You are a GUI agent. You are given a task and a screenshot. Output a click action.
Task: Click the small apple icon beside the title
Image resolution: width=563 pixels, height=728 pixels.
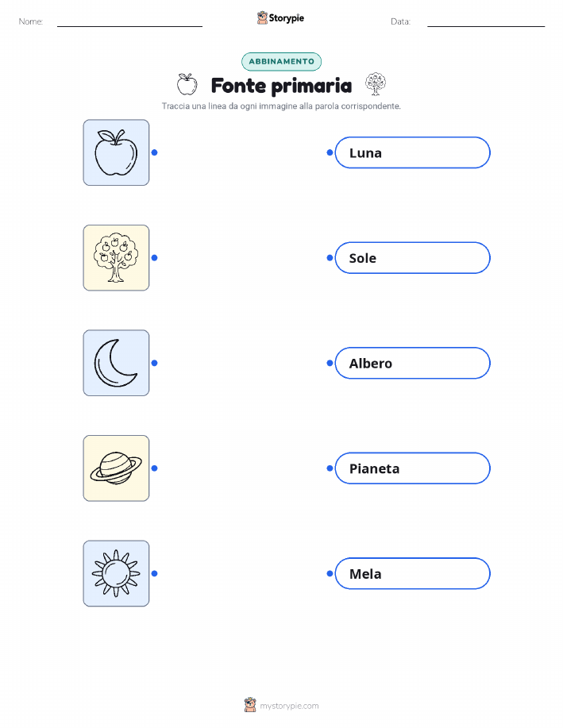tap(187, 84)
